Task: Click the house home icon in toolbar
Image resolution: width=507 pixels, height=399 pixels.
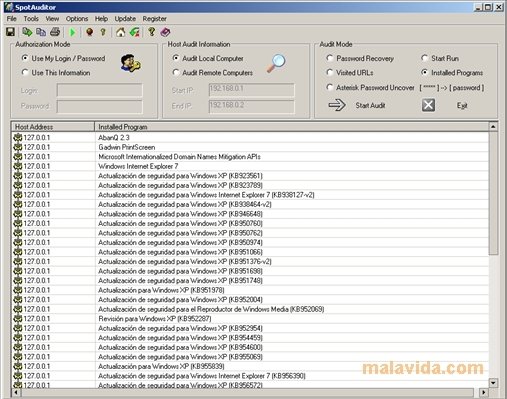Action: pos(120,32)
